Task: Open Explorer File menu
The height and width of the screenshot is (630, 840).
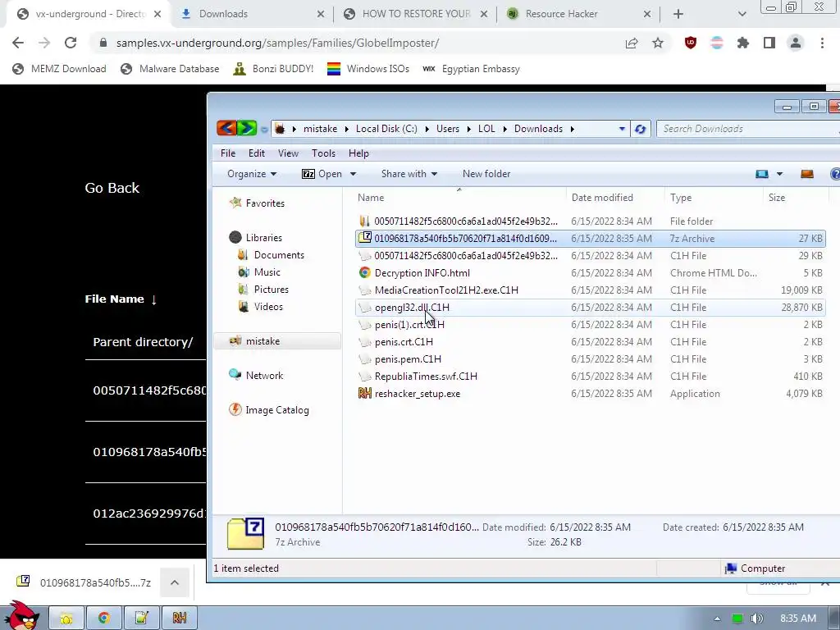Action: (x=228, y=153)
